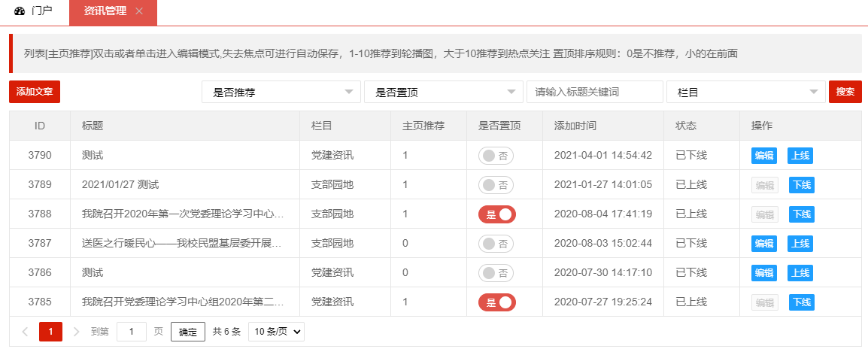Open the 栏目 dropdown filter
Viewport: 868px width, 349px height.
(745, 92)
